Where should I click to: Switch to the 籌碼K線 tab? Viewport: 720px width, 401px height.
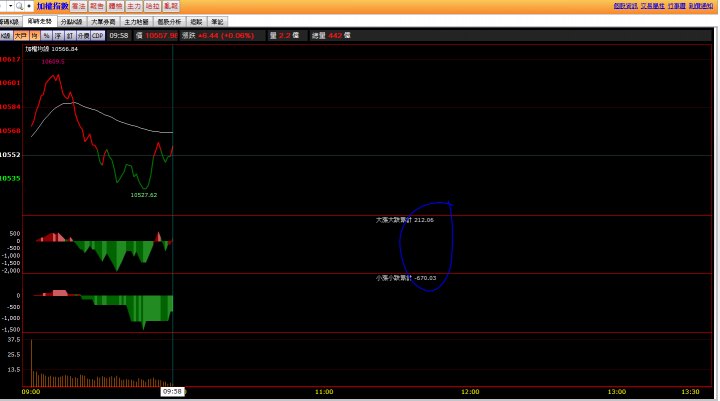point(10,22)
